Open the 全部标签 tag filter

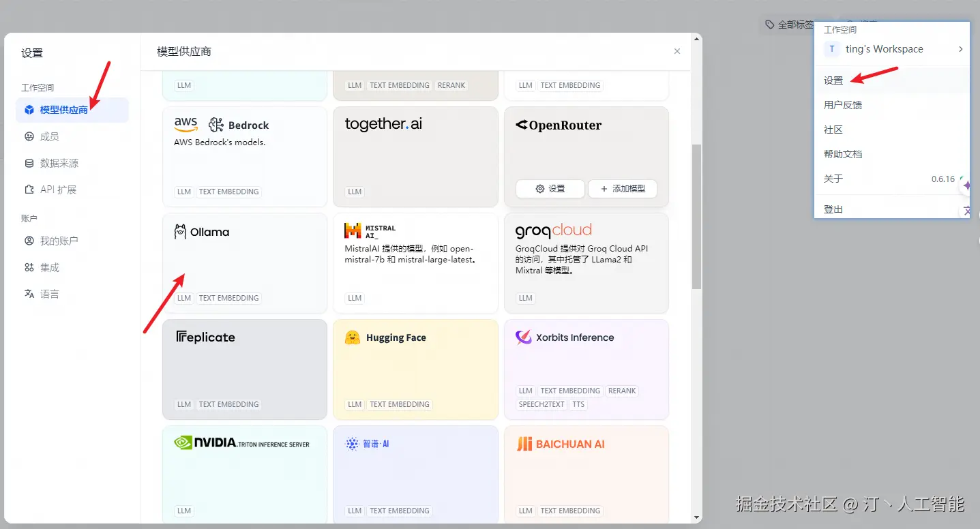789,25
